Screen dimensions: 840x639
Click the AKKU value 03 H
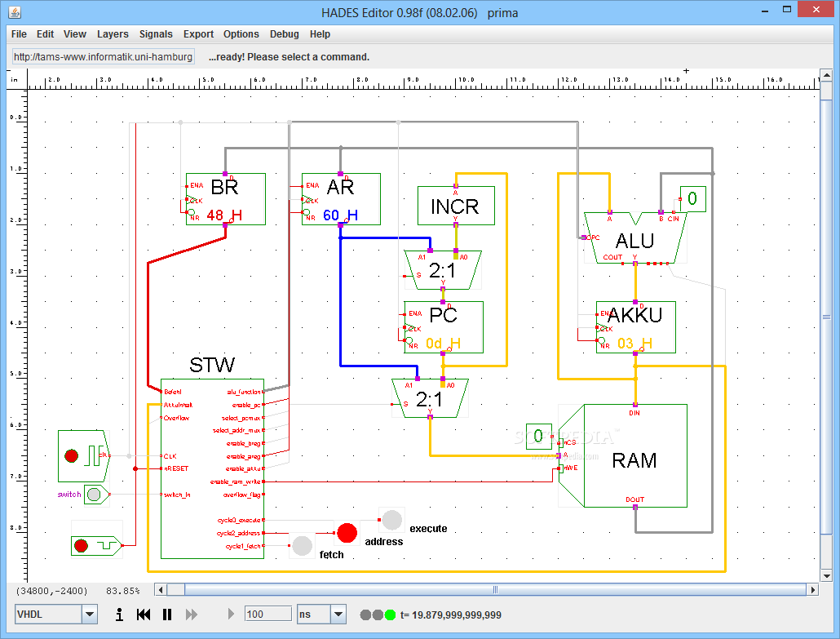(x=634, y=343)
